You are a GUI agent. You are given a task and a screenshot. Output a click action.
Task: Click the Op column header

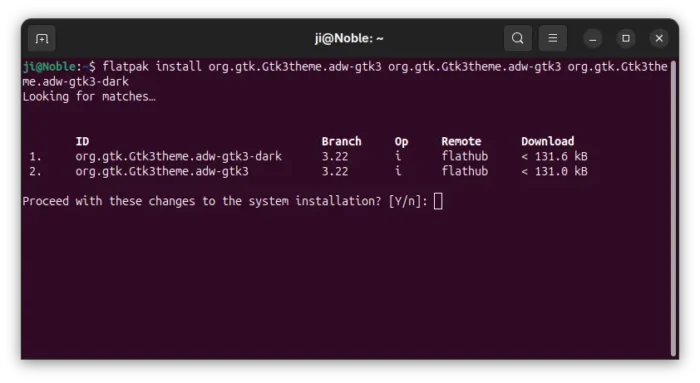(x=401, y=142)
